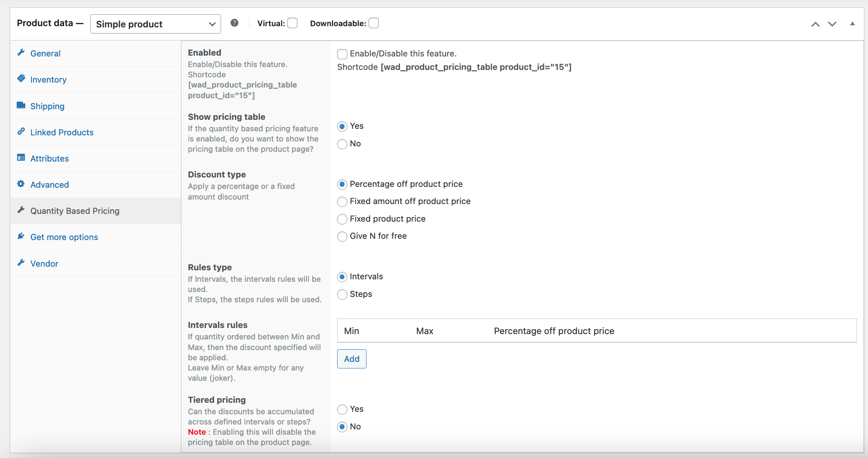Select No for Show pricing table
This screenshot has height=458, width=868.
click(x=342, y=144)
